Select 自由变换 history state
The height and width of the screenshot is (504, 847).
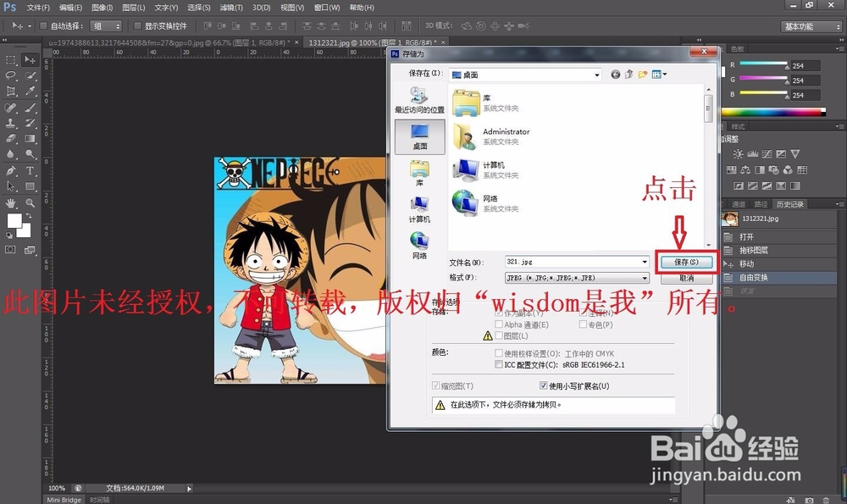779,278
